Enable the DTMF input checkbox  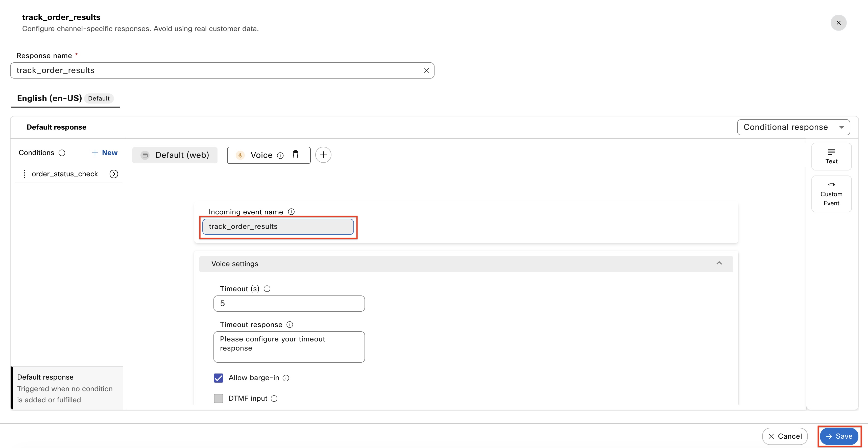click(x=218, y=399)
